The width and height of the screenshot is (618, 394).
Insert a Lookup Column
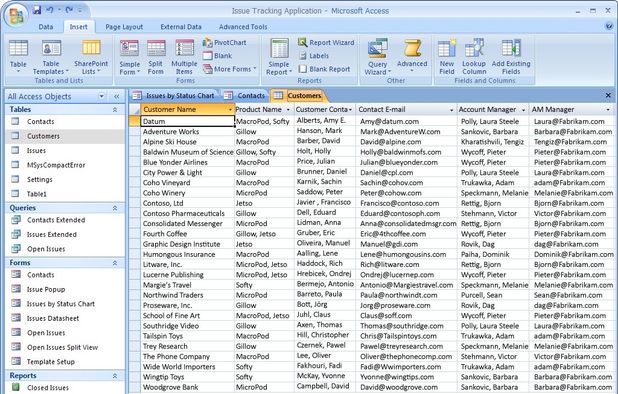[x=474, y=57]
